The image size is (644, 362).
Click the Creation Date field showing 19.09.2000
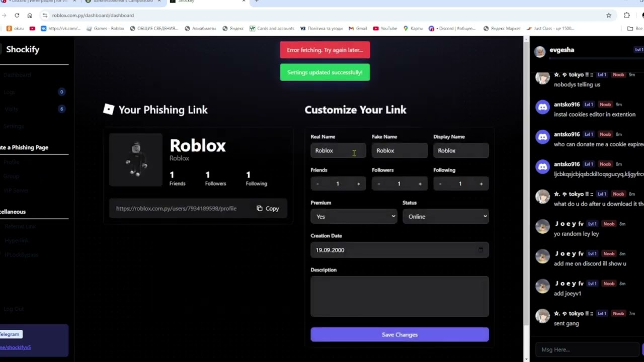[x=399, y=250]
